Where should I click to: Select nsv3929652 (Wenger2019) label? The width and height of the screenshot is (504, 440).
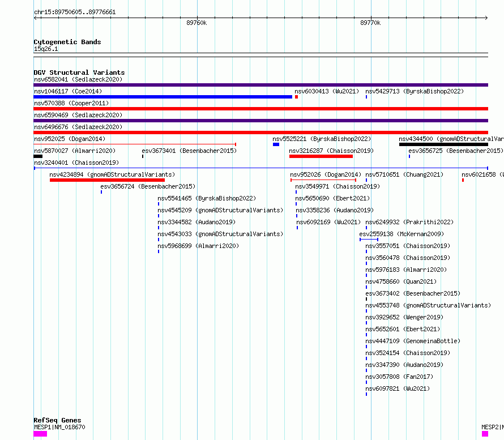(404, 317)
